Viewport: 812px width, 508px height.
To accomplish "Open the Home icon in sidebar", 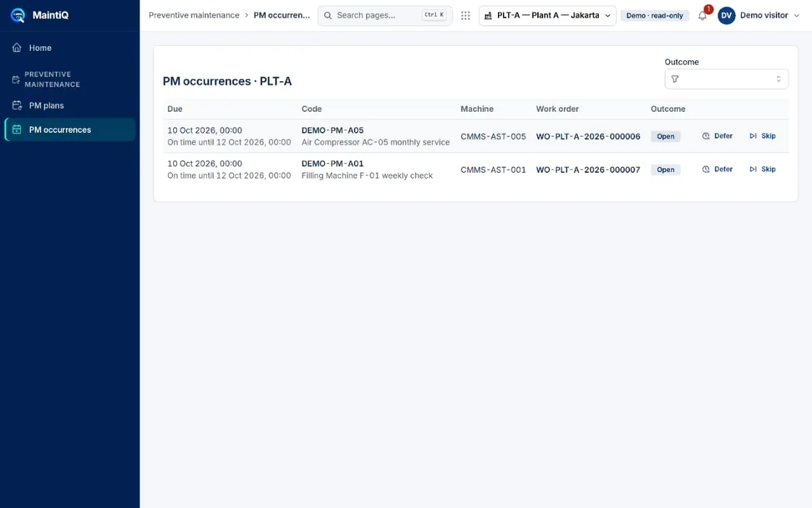I will [x=17, y=48].
